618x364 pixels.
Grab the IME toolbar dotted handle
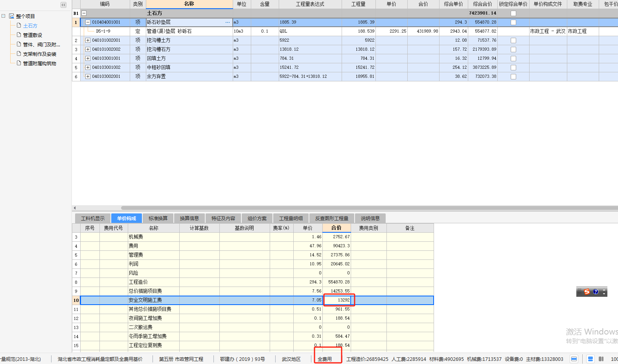click(x=579, y=292)
